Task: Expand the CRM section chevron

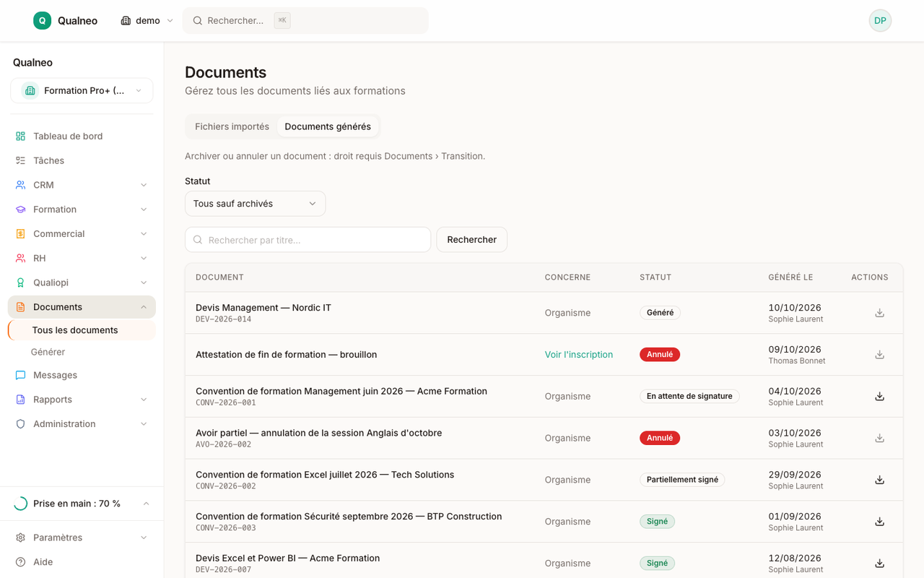Action: [144, 185]
